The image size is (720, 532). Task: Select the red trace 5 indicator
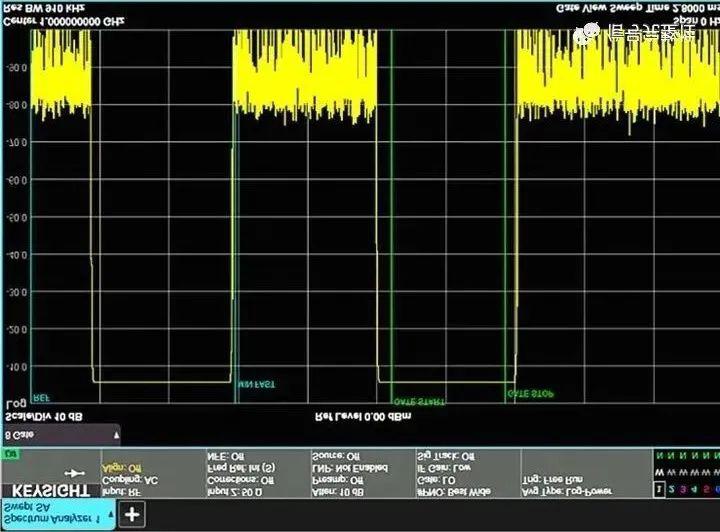tap(706, 489)
